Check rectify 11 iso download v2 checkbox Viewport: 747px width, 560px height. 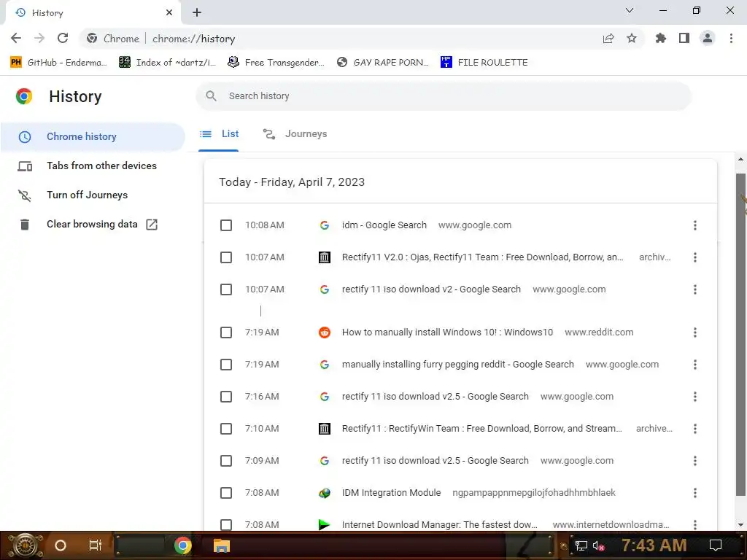226,289
